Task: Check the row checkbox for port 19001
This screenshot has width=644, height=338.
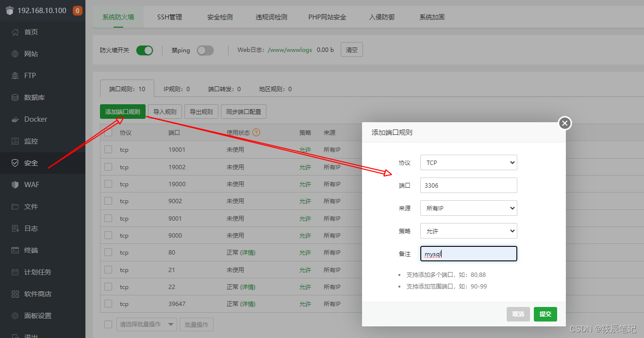Action: (108, 149)
